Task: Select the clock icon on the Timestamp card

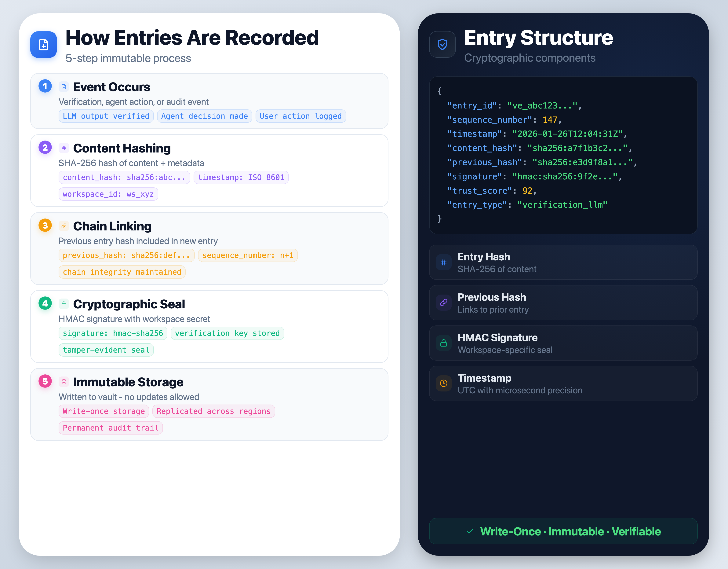Action: pyautogui.click(x=443, y=383)
